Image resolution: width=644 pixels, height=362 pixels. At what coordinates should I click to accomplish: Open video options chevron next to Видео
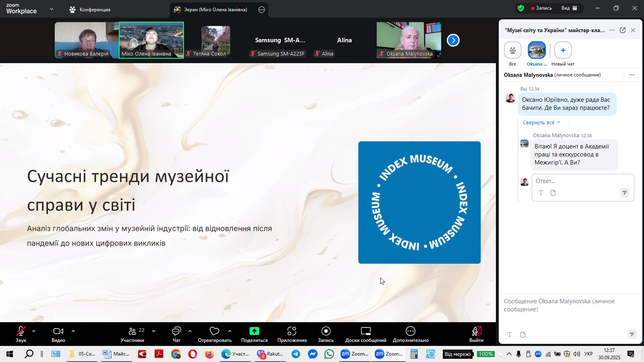[x=73, y=331]
